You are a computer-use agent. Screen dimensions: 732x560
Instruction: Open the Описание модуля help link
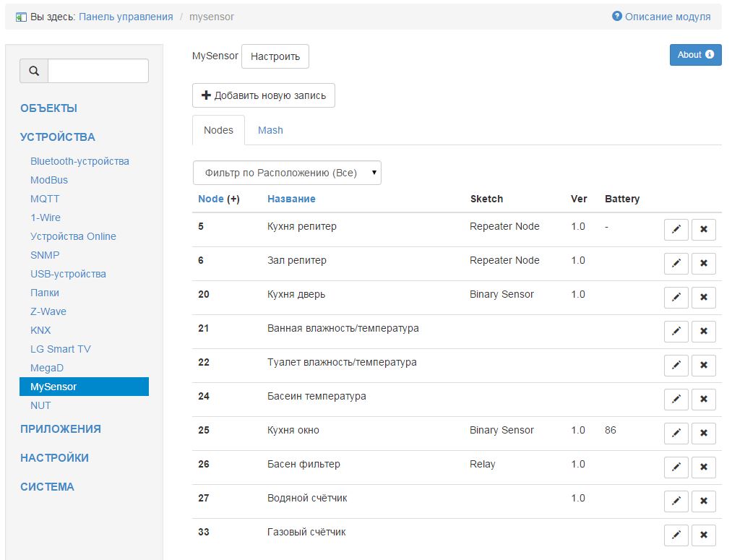click(661, 17)
